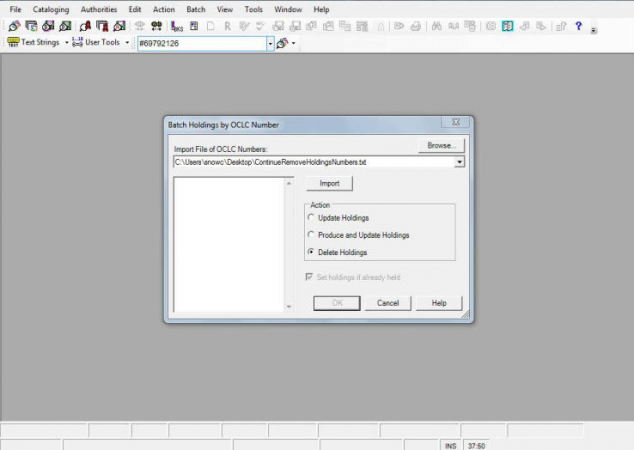Open the Edit menu
This screenshot has width=634, height=450.
click(x=135, y=9)
